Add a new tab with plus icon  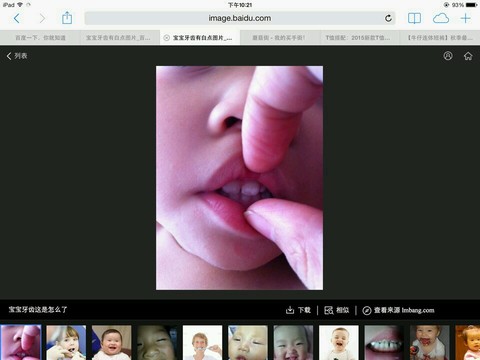click(x=466, y=18)
